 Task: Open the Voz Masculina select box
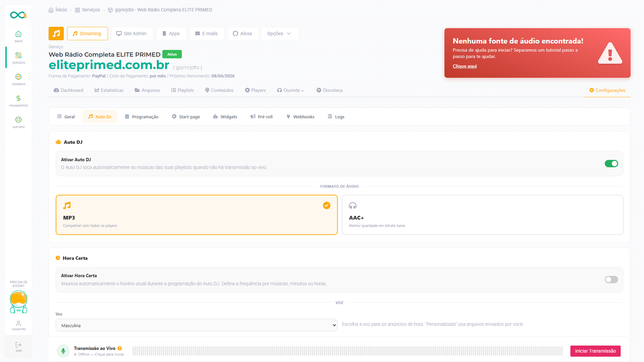(x=197, y=325)
